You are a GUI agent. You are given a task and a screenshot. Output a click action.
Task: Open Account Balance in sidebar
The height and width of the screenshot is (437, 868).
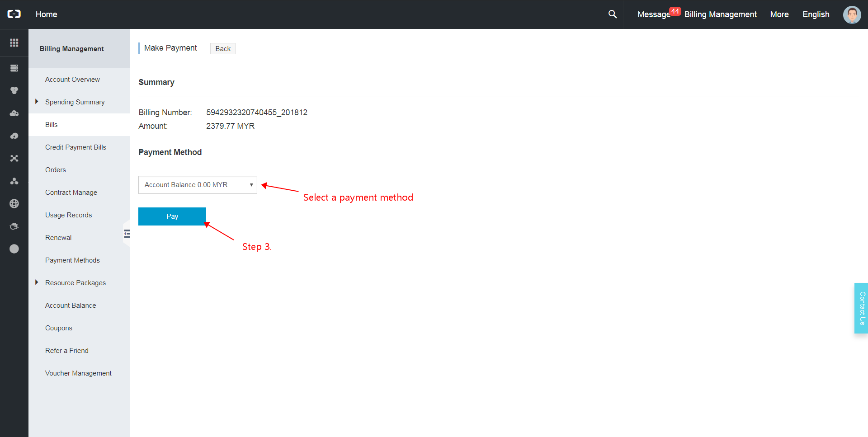(71, 305)
